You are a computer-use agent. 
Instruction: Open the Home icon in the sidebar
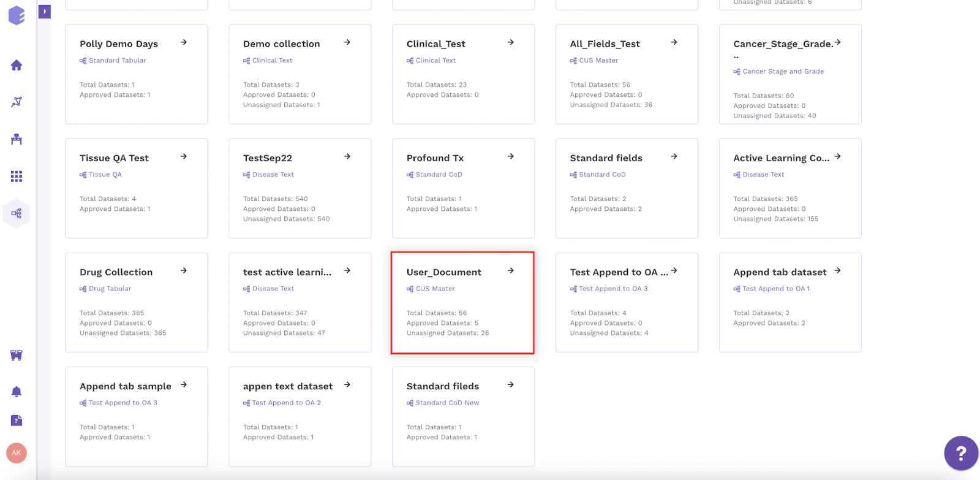17,65
